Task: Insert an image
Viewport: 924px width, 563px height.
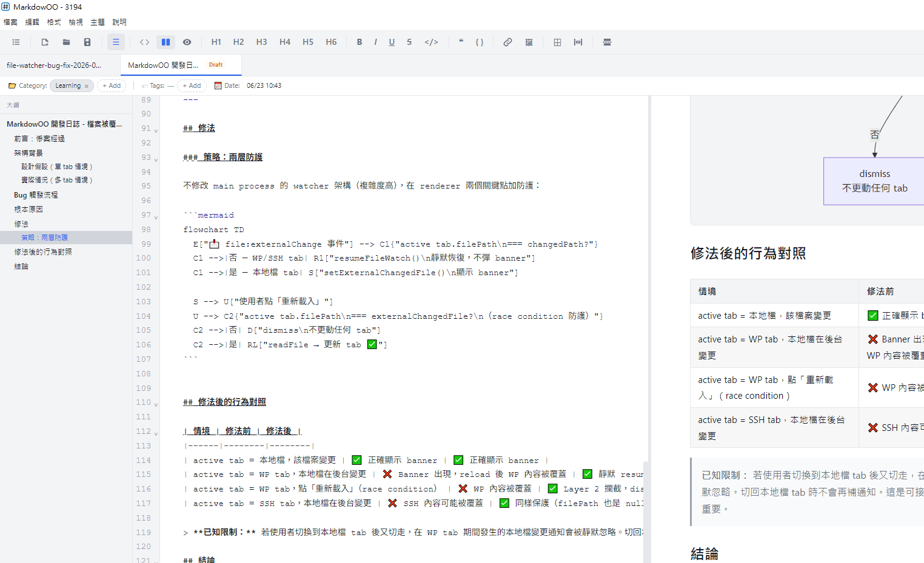Action: tap(529, 42)
